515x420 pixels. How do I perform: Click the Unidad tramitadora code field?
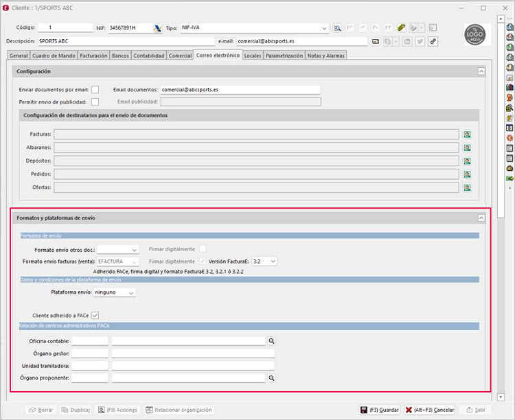click(90, 366)
